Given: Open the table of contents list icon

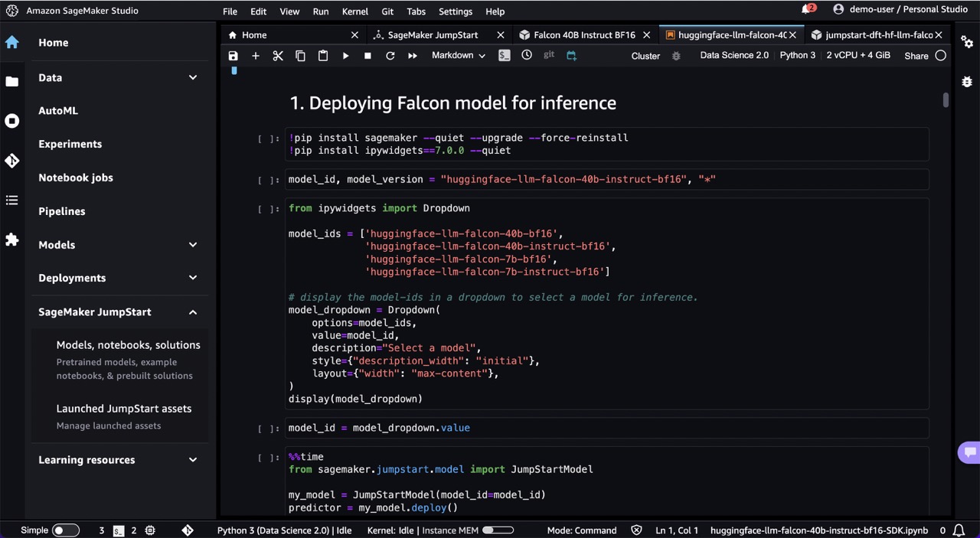Looking at the screenshot, I should tap(11, 201).
